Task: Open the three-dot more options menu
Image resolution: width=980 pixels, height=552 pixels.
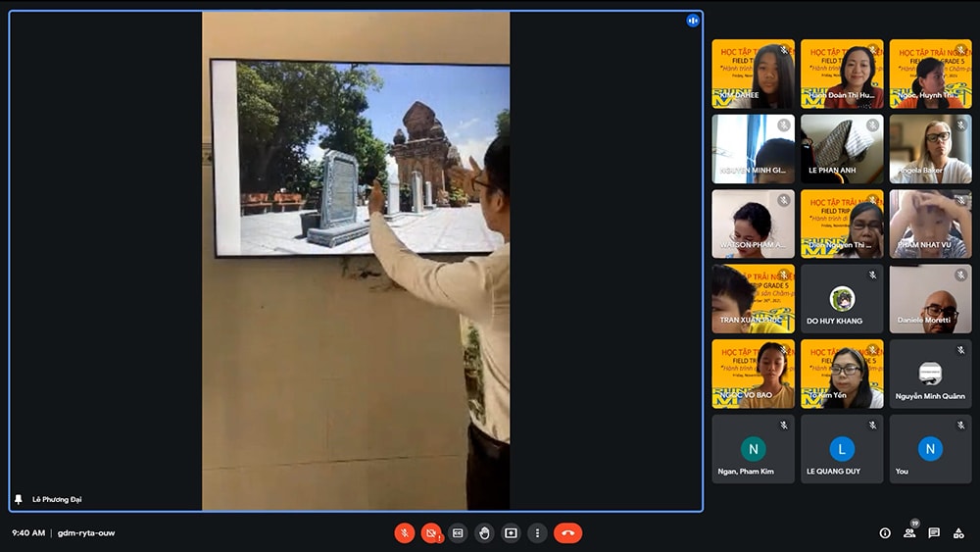Action: point(537,533)
